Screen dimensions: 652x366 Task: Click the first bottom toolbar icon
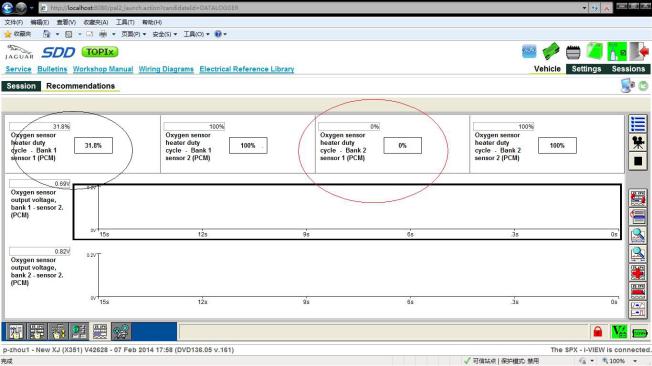(x=16, y=331)
